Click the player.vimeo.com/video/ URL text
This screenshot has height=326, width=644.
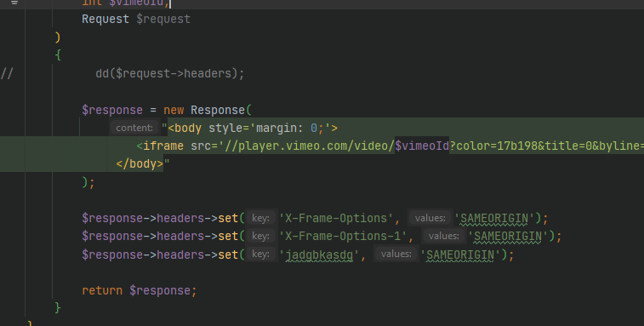(x=316, y=146)
